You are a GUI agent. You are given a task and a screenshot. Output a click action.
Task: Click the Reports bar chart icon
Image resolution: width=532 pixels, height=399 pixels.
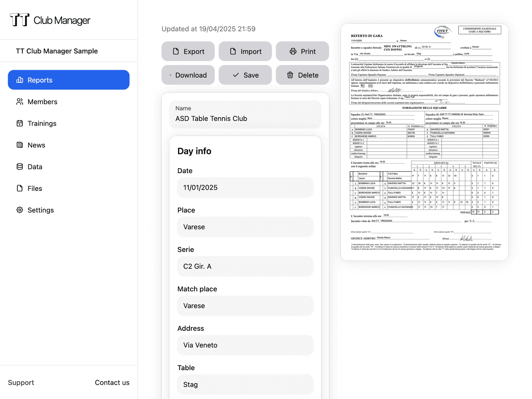point(20,80)
